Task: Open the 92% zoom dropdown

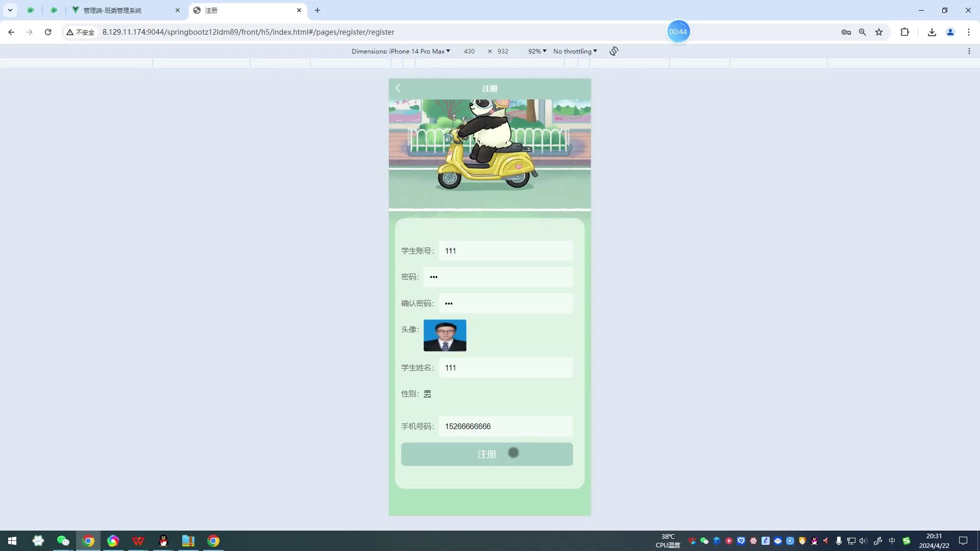Action: pyautogui.click(x=536, y=51)
